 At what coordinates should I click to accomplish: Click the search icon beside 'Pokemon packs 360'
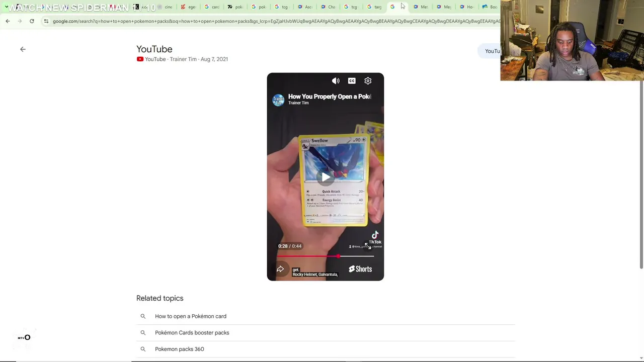143,349
